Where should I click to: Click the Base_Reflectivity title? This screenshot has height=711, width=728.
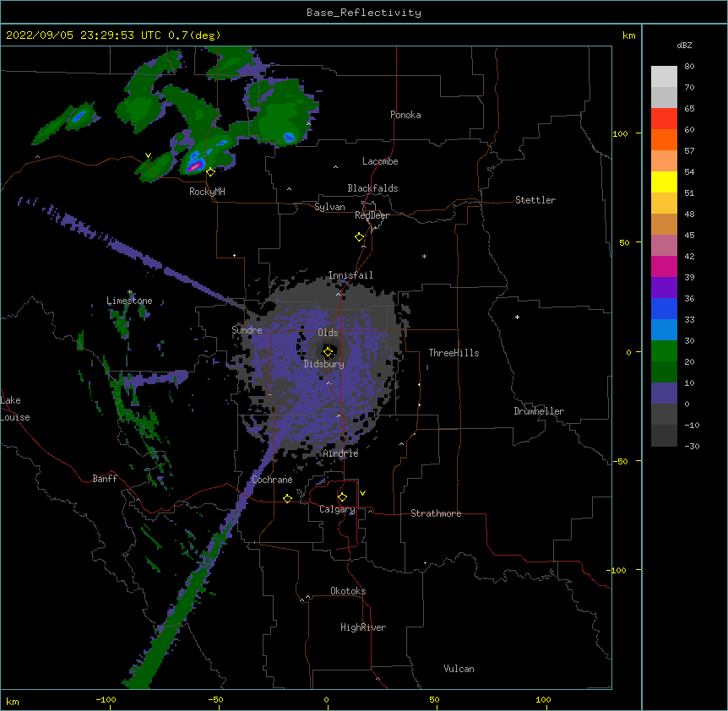coord(364,13)
